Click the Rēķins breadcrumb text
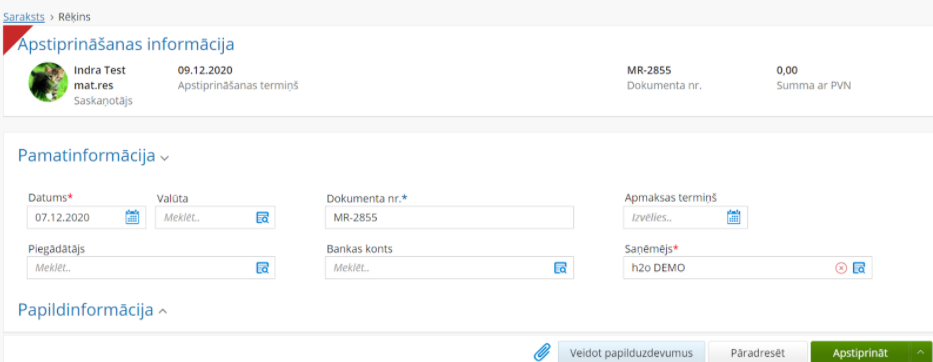The width and height of the screenshot is (933, 362). tap(74, 17)
